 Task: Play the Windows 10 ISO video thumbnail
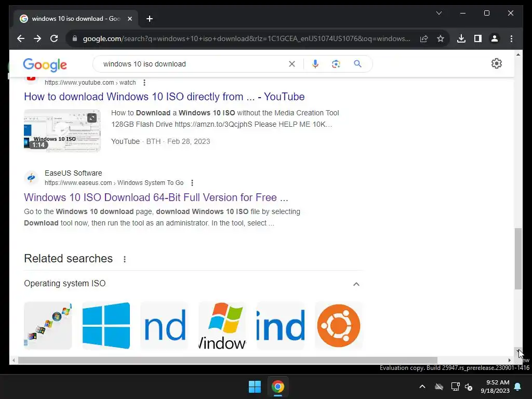click(x=62, y=130)
